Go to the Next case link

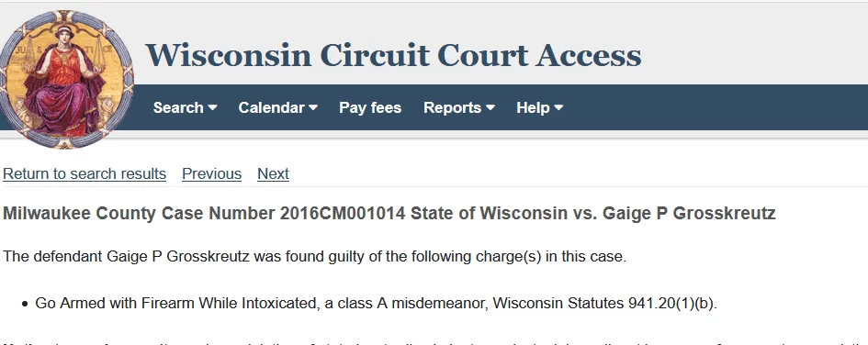(274, 173)
